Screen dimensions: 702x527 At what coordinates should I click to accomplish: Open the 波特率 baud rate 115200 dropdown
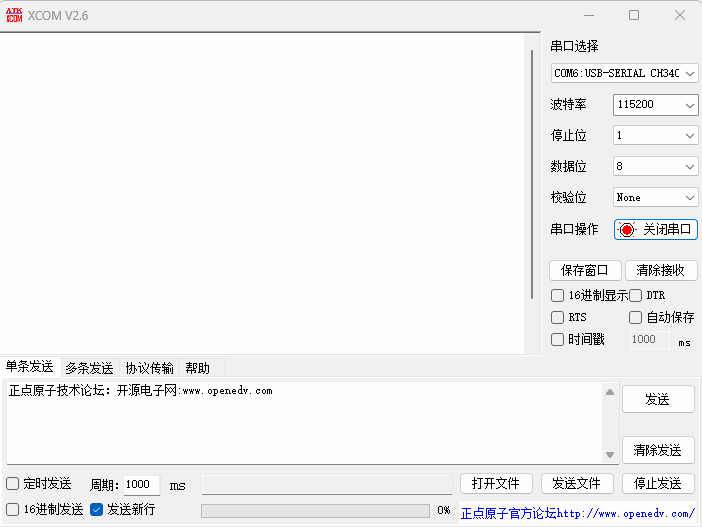[x=655, y=105]
